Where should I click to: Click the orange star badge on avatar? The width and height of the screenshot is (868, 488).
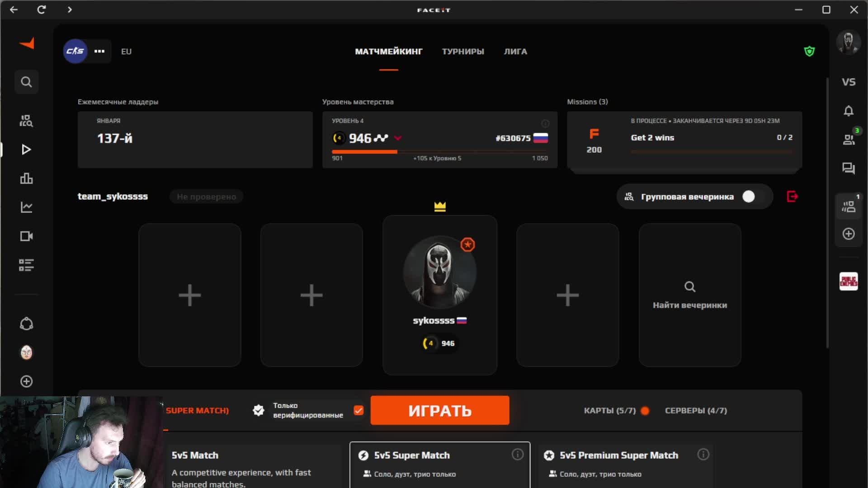(467, 244)
